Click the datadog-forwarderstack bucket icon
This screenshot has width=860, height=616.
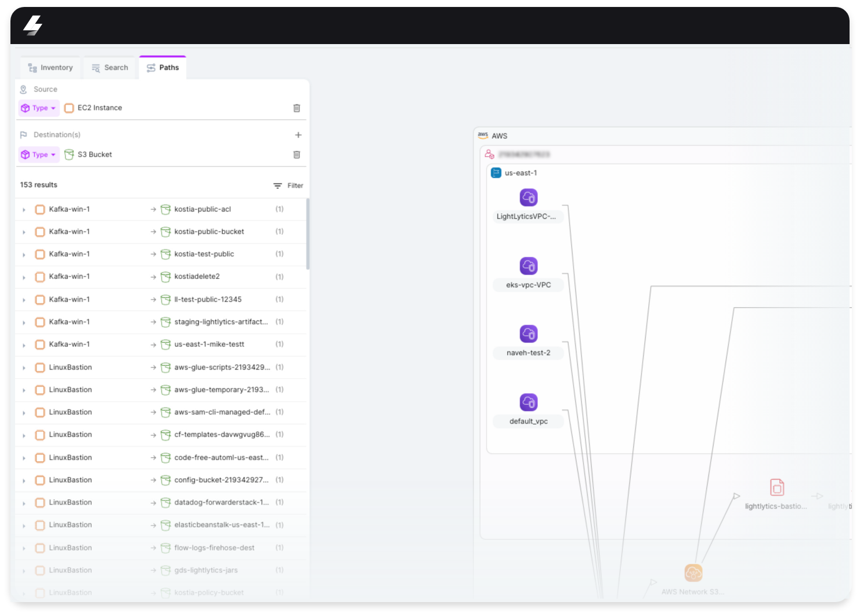(165, 503)
